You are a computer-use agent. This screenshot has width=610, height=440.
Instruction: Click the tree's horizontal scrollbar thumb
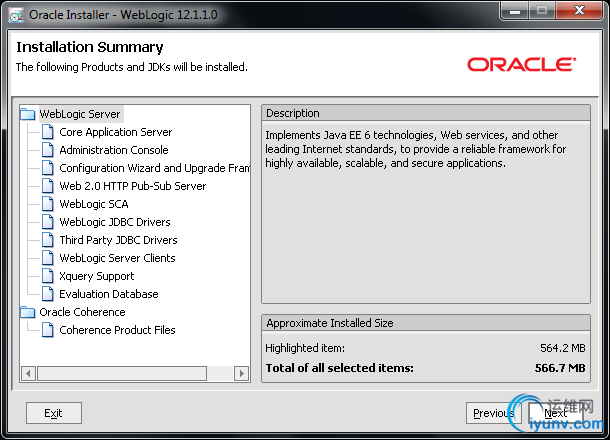coord(122,373)
